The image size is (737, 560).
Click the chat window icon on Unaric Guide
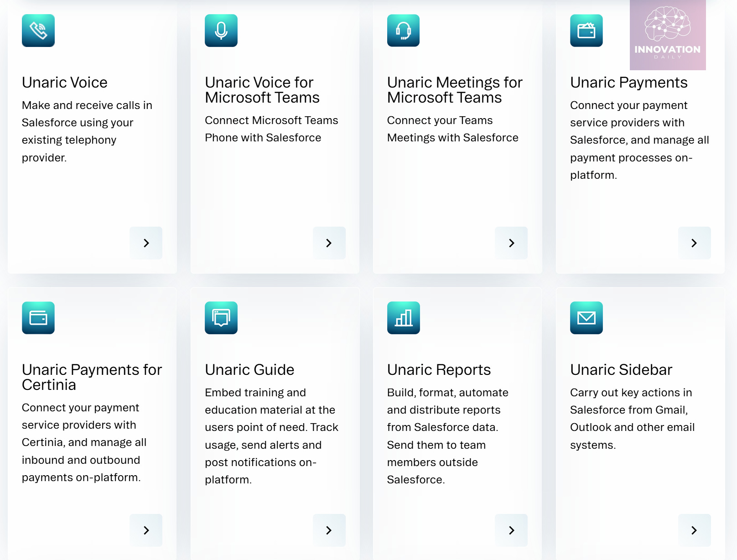(221, 318)
